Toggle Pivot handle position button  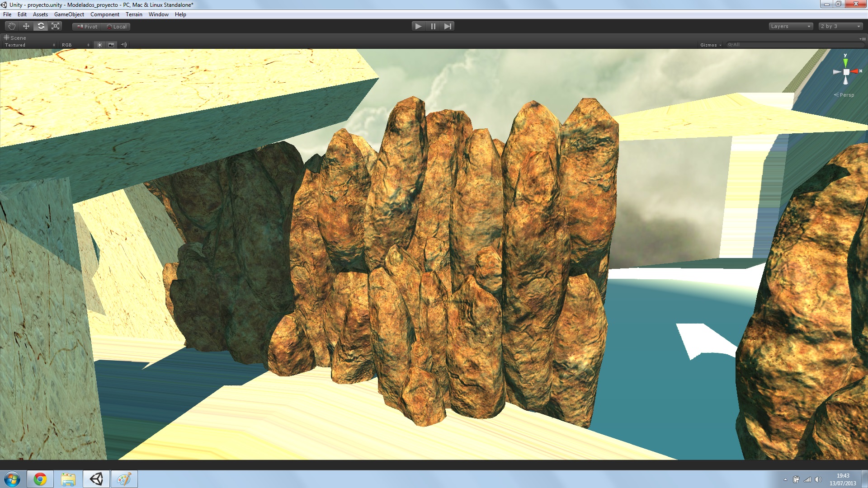pyautogui.click(x=87, y=27)
